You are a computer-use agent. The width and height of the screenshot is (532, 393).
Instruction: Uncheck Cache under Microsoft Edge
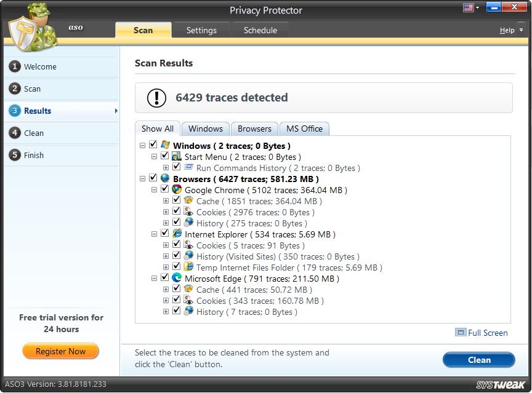pyautogui.click(x=178, y=289)
